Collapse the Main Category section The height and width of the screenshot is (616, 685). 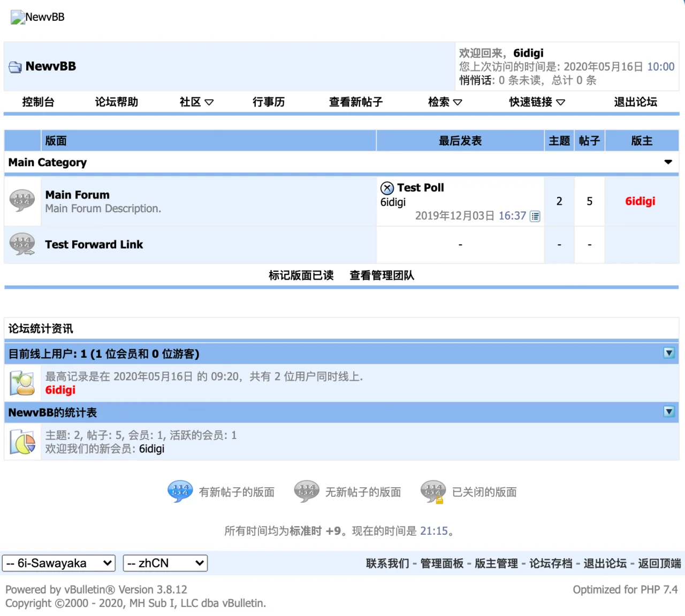click(668, 162)
